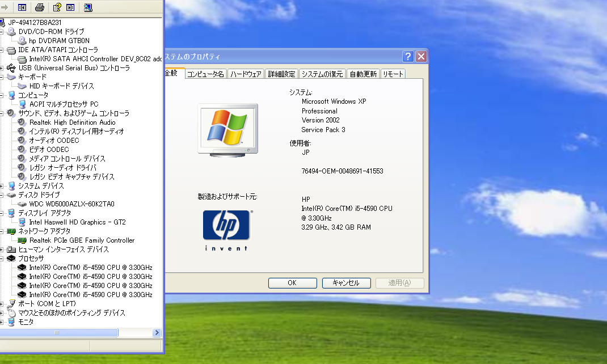
Task: Select メディア コントロール デバイス entry
Action: [67, 159]
